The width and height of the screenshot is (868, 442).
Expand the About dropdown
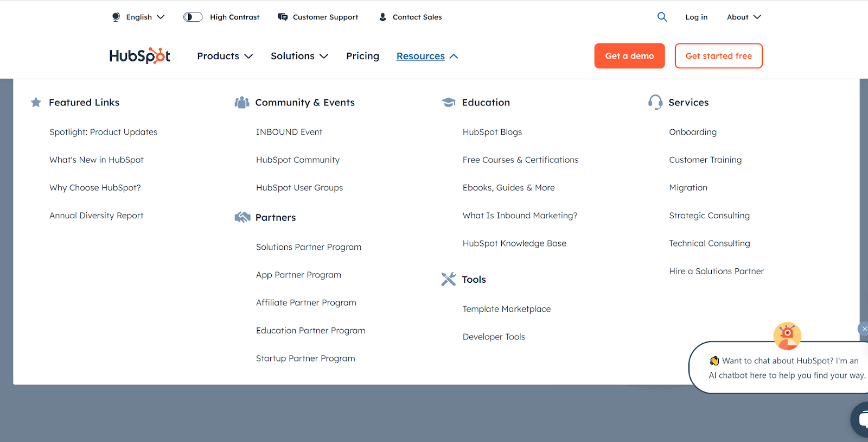(x=744, y=17)
